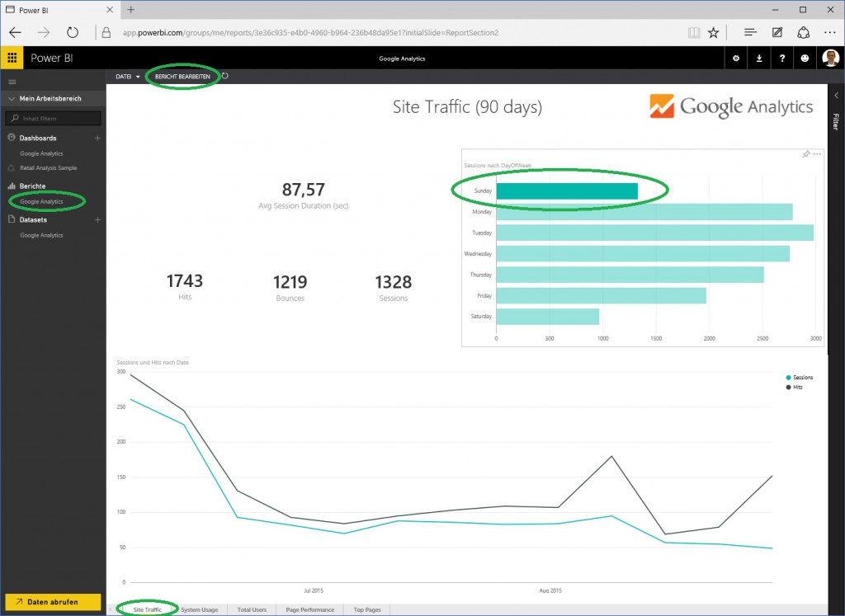Toggle the hamburger navigation pane menu
The width and height of the screenshot is (845, 616).
pos(12,82)
